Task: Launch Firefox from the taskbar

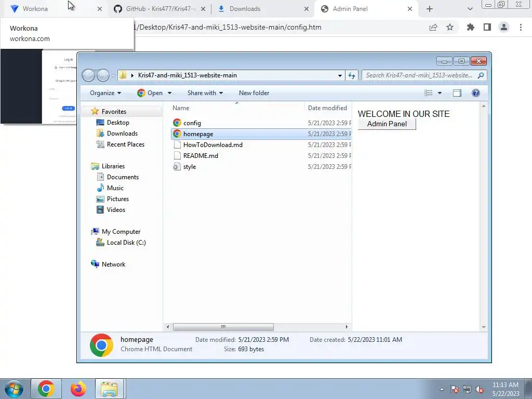Action: click(78, 389)
